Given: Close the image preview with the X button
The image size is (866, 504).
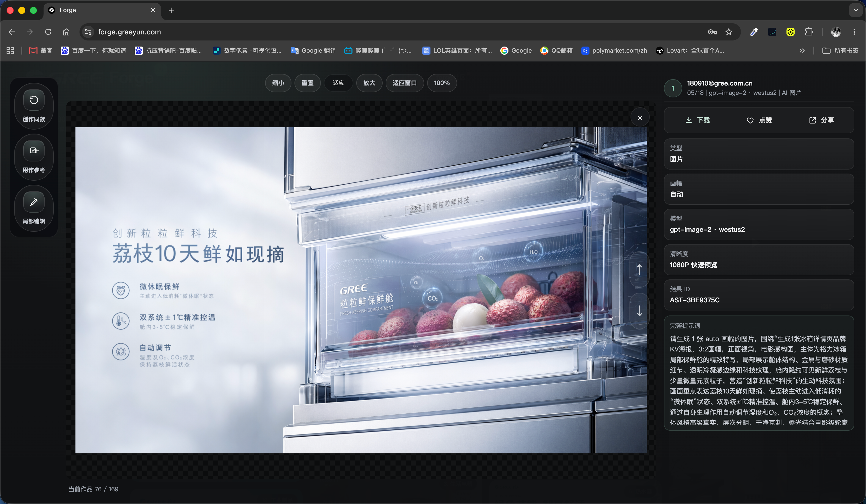Looking at the screenshot, I should pos(640,118).
